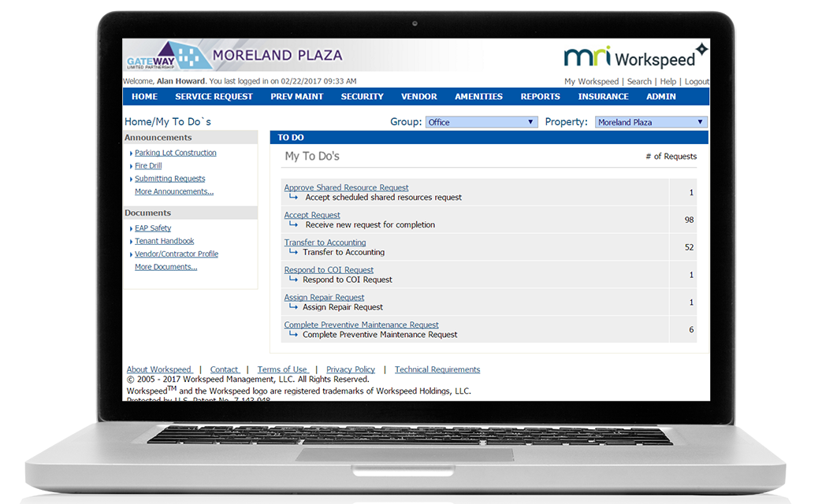Open Respond to COI Request link
This screenshot has width=833, height=504.
click(x=329, y=270)
